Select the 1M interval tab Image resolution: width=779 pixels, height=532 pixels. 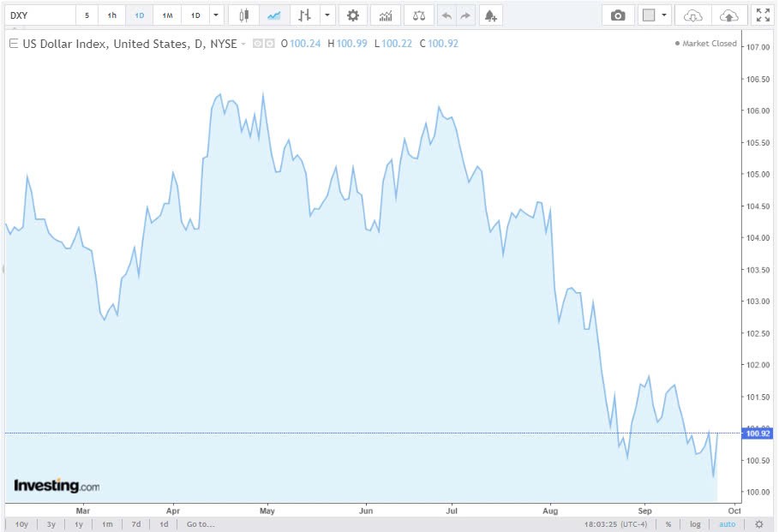coord(167,15)
